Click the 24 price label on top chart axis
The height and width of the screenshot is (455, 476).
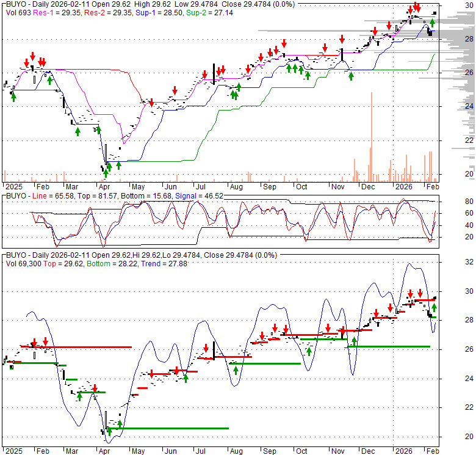(469, 106)
